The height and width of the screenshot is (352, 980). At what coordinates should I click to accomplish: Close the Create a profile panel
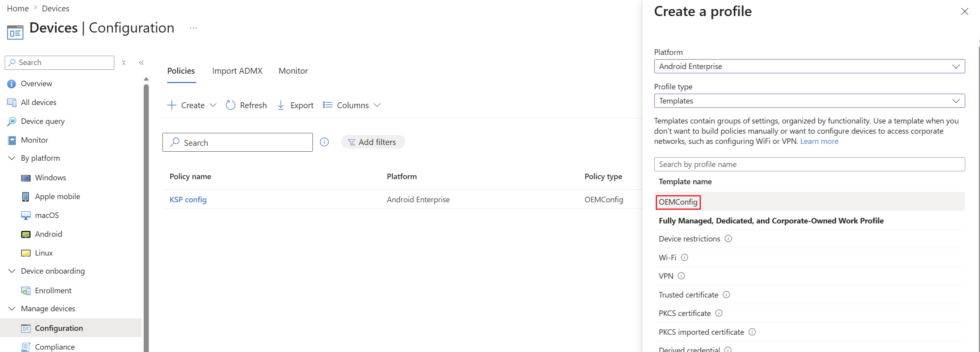click(965, 11)
